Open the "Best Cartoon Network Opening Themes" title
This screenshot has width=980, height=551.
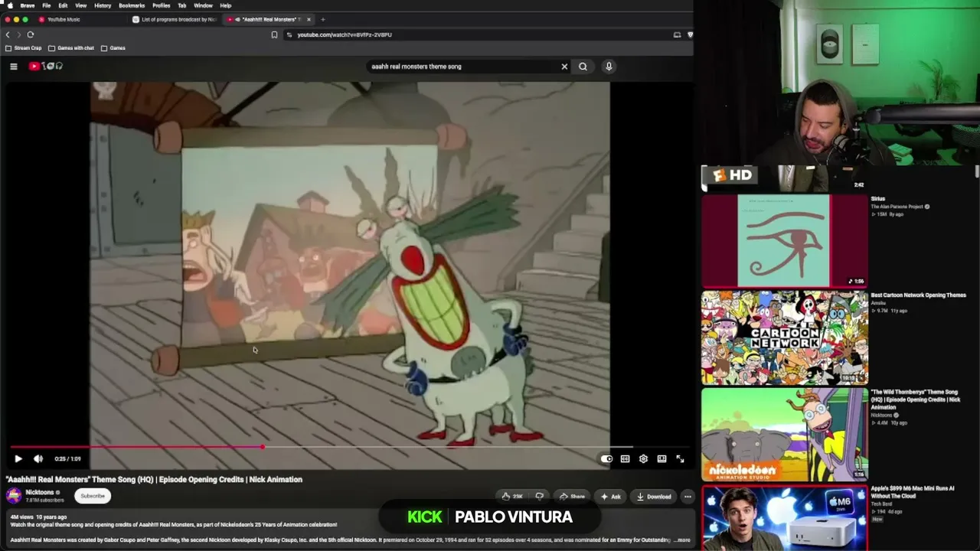(x=919, y=295)
